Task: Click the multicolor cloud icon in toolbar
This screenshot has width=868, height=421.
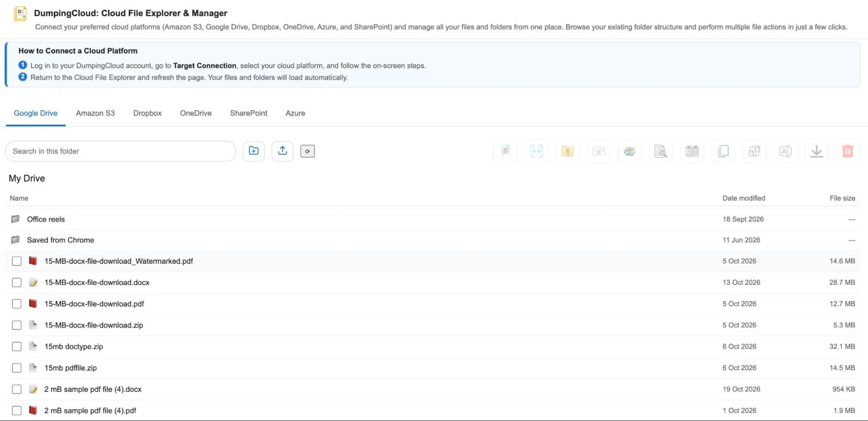Action: click(630, 151)
